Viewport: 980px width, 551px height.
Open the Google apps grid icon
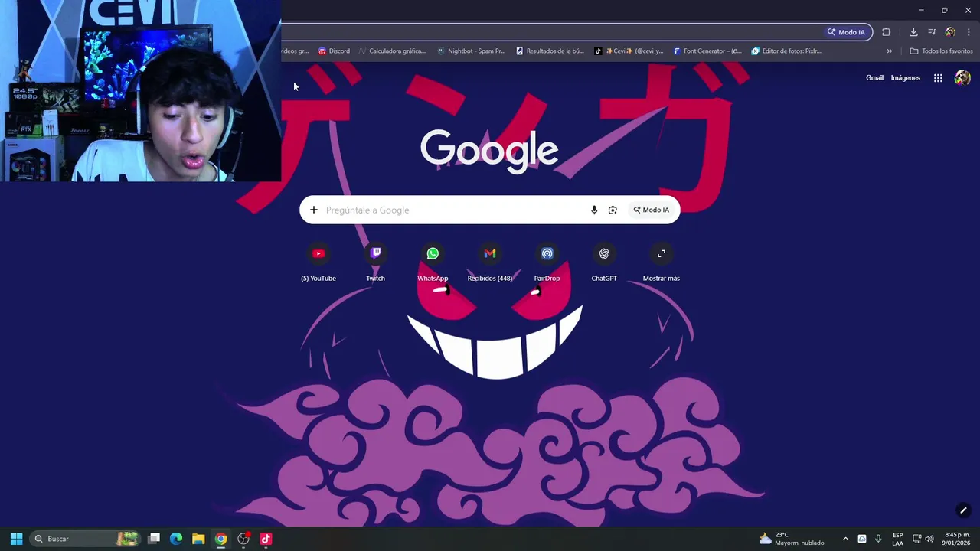tap(938, 78)
